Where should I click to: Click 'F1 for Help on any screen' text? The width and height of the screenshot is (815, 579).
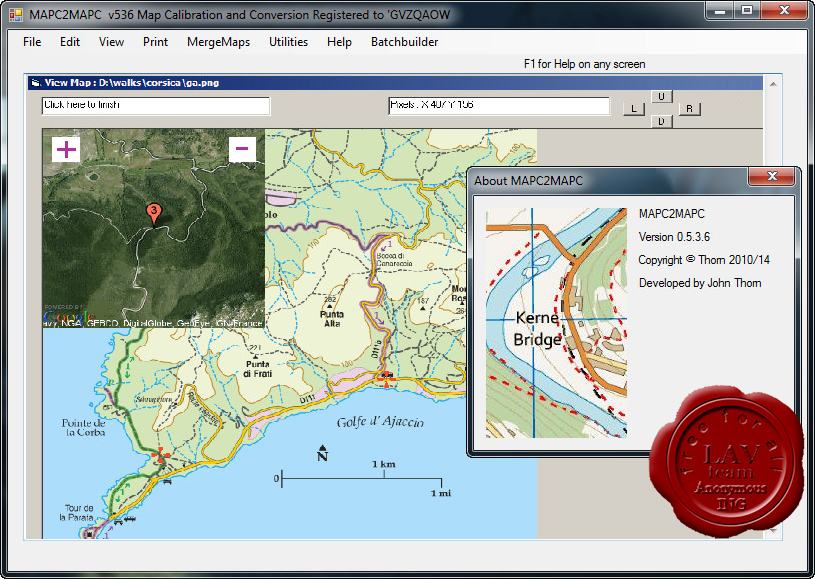(585, 64)
